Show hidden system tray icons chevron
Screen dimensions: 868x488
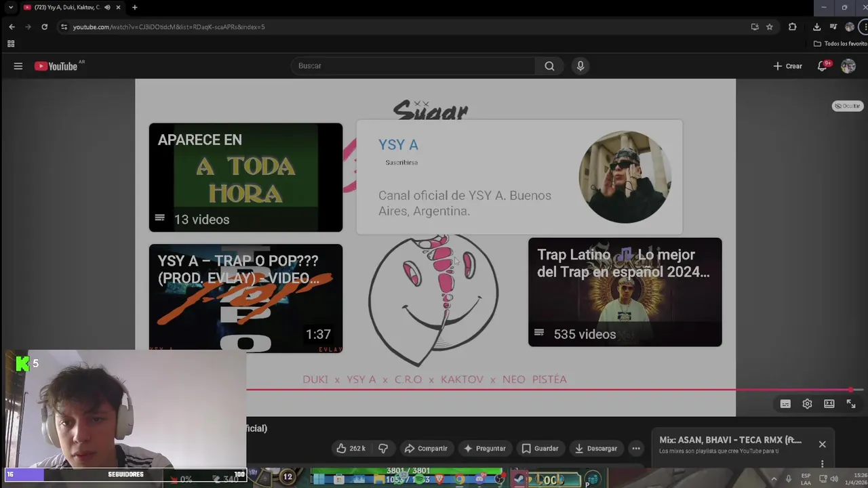774,479
